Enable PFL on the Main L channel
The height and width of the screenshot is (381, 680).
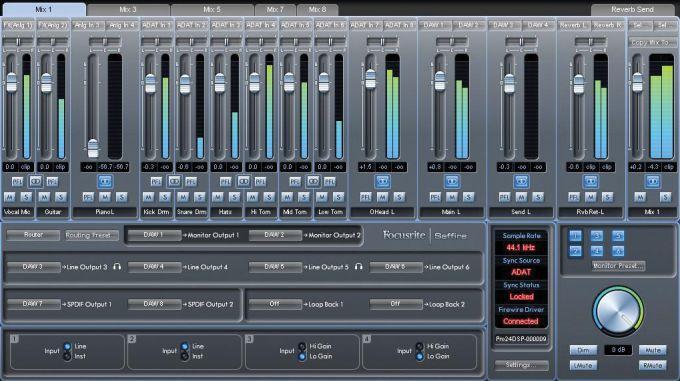click(x=435, y=197)
